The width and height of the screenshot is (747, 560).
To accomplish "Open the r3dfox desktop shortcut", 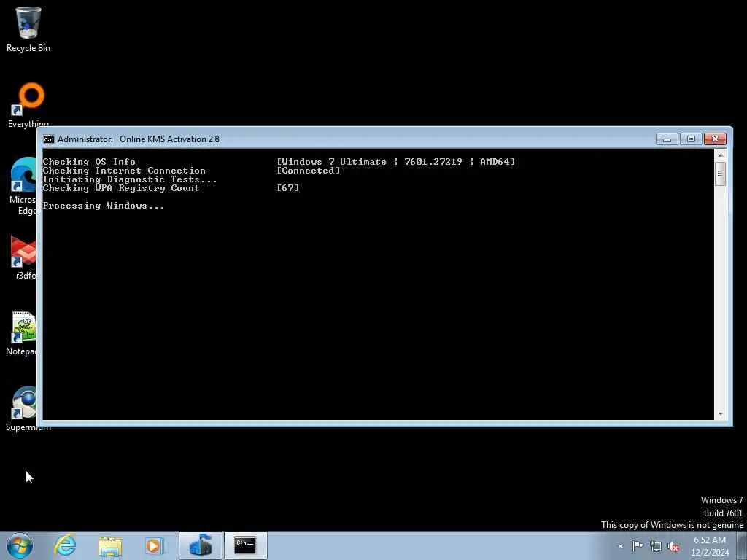I will pyautogui.click(x=24, y=257).
